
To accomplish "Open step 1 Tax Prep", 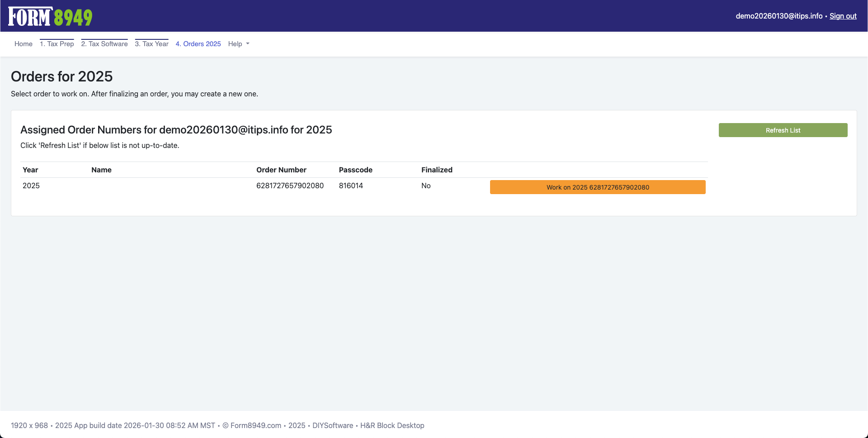I will pyautogui.click(x=57, y=44).
